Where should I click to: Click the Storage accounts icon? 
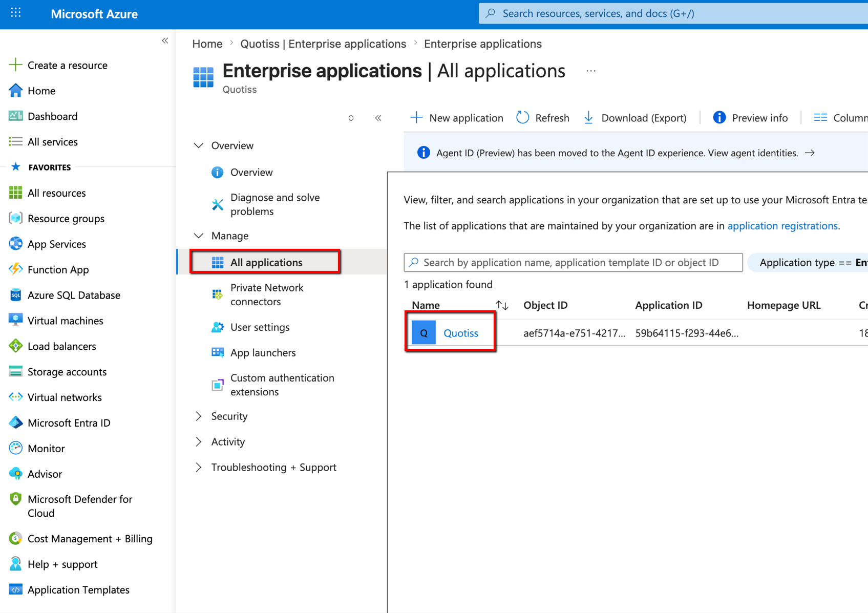(16, 372)
